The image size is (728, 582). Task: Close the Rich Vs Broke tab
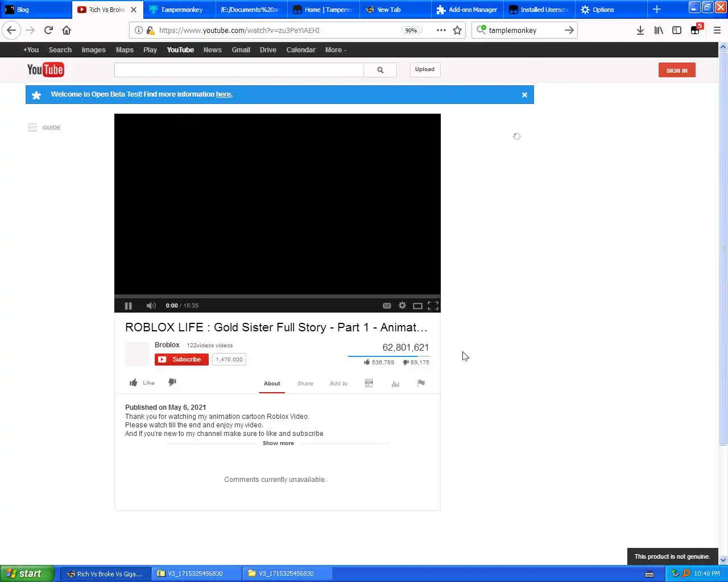(134, 10)
